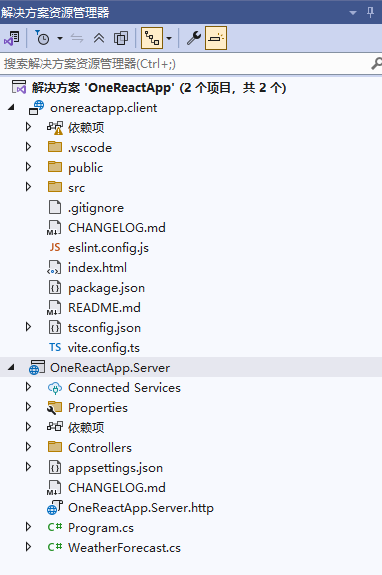
Task: Open the pending changes filter clock icon
Action: [43, 38]
